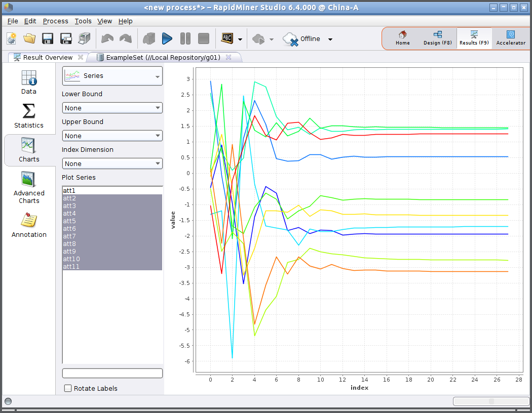Click the Save As toolbar icon

pos(66,38)
